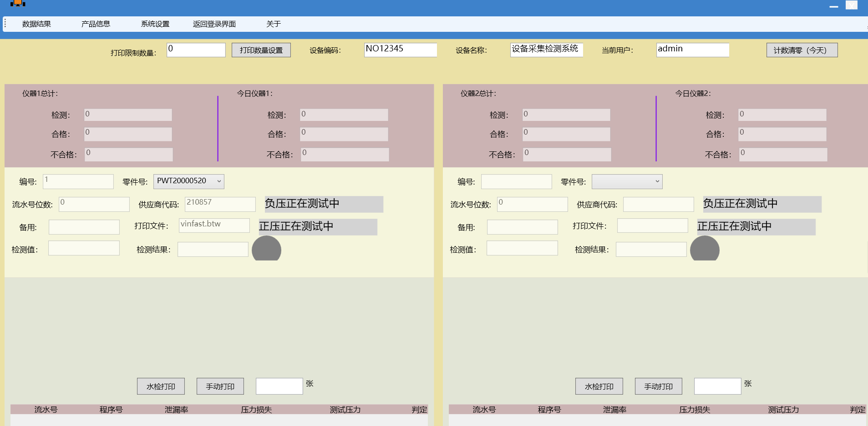Minimize the application window

[834, 5]
